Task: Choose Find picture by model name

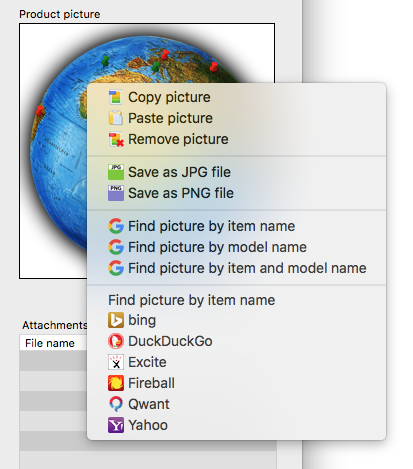Action: [217, 247]
